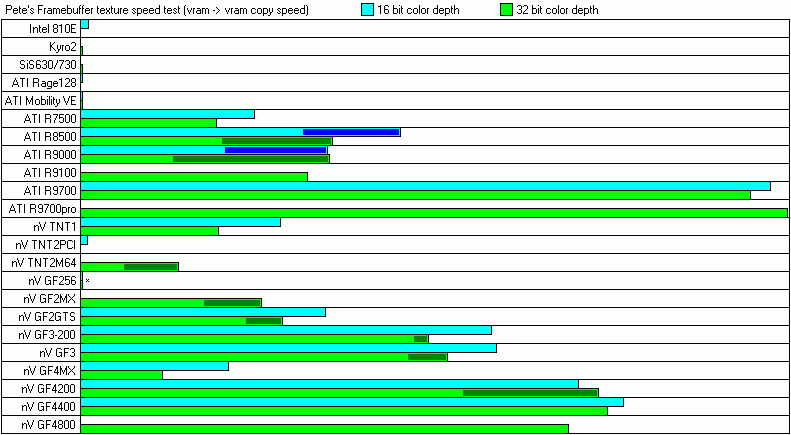The image size is (791, 435).
Task: Click the nV GF4200 cyan 16-bit bar
Action: [x=329, y=384]
